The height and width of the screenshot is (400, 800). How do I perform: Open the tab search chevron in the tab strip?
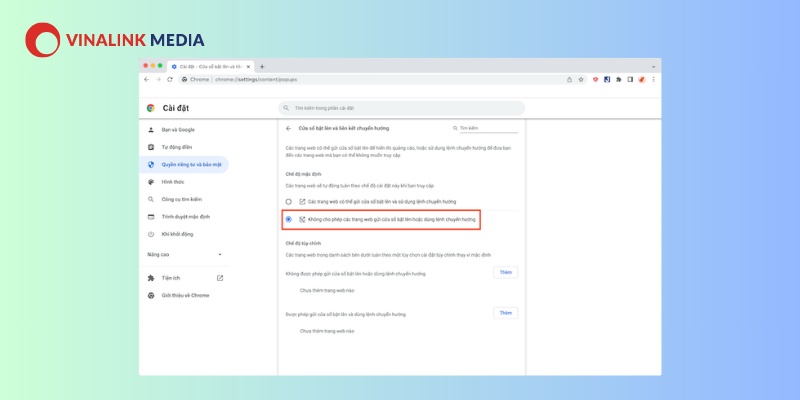coord(654,67)
